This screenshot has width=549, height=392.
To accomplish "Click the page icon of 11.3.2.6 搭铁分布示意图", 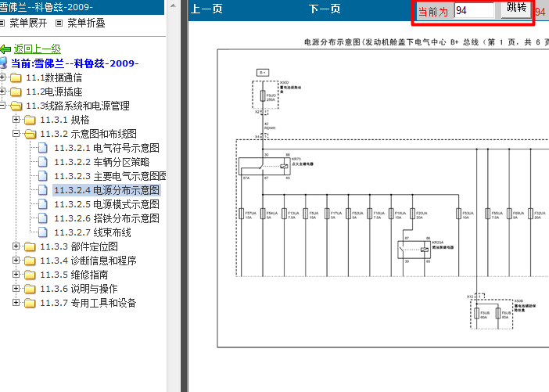I will [43, 218].
